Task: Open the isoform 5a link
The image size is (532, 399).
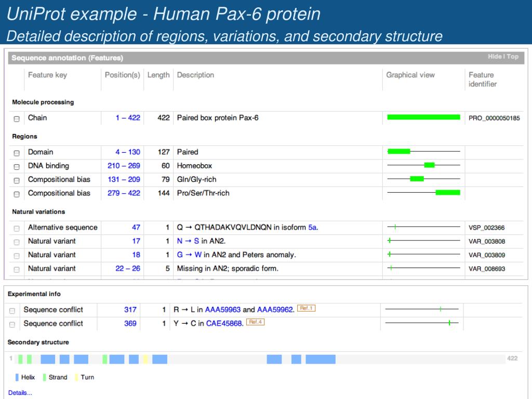Action: (x=312, y=228)
